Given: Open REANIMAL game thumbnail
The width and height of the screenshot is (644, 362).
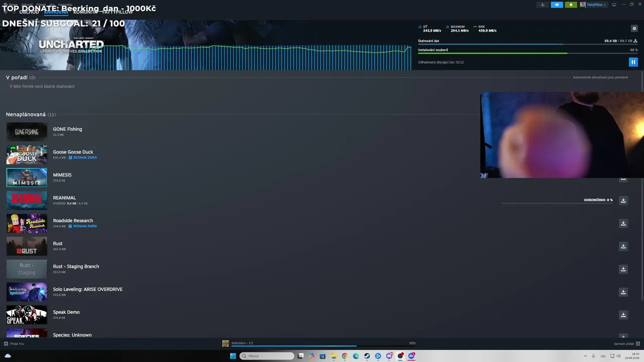Looking at the screenshot, I should [x=27, y=201].
